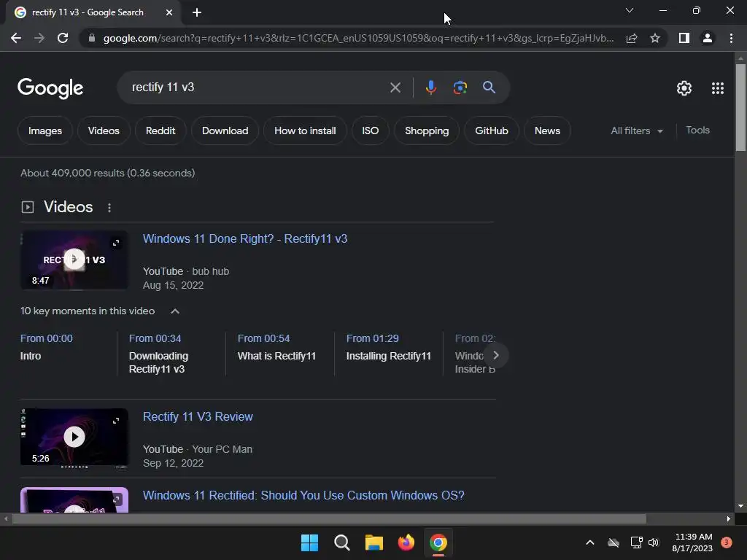Show next key moments with arrow

[496, 355]
